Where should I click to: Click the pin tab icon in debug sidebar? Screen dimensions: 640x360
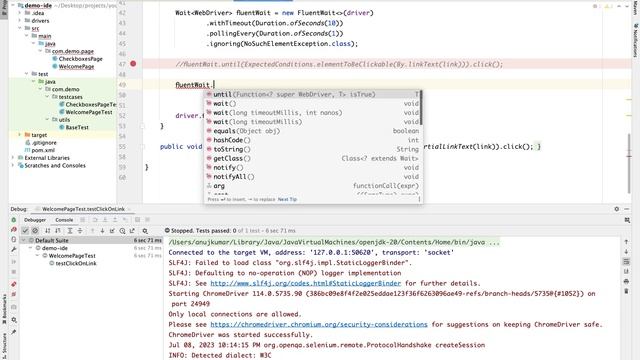coord(13,332)
